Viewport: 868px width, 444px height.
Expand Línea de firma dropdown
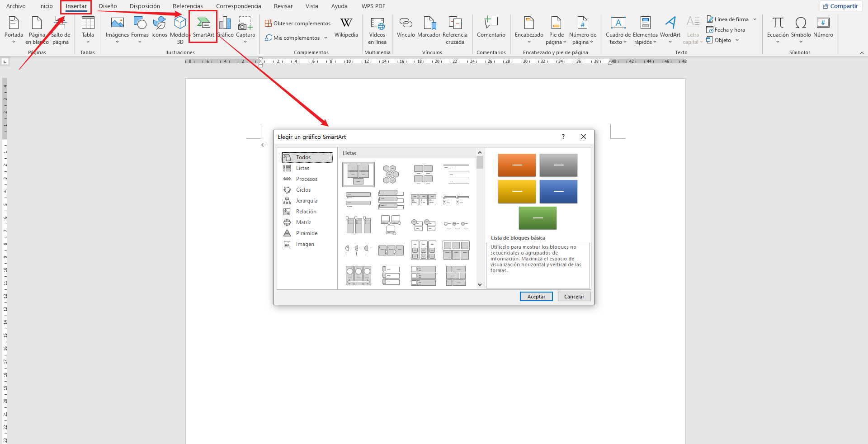click(755, 19)
